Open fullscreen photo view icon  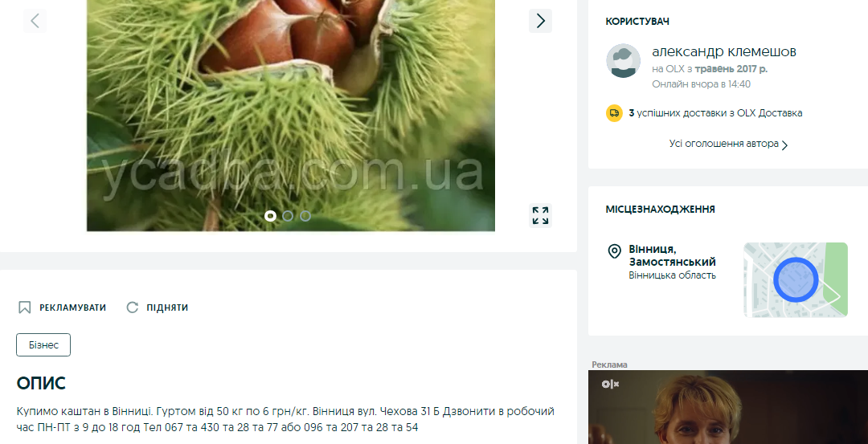[x=540, y=216]
